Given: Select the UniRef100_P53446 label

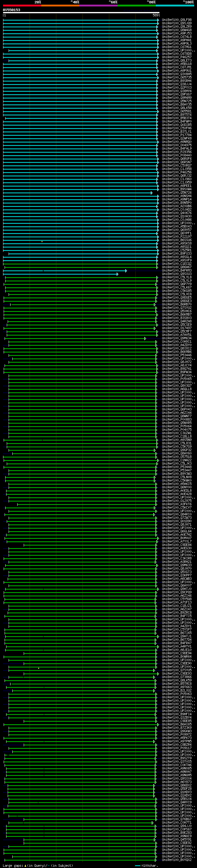Looking at the screenshot, I should point(176,355).
